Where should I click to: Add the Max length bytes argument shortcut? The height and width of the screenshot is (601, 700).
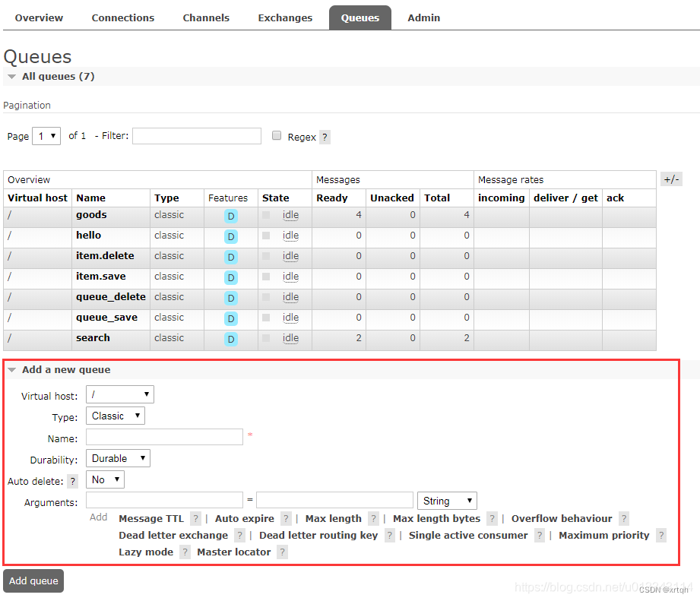tap(436, 518)
